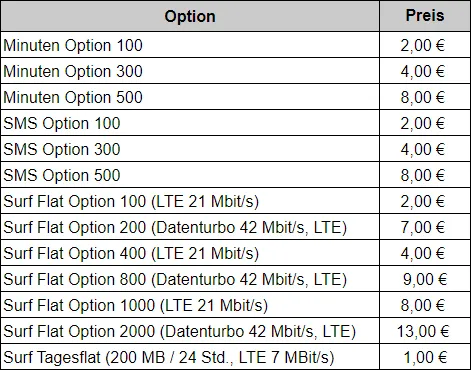
Task: Click the 1,00 € price cell
Action: coord(425,357)
